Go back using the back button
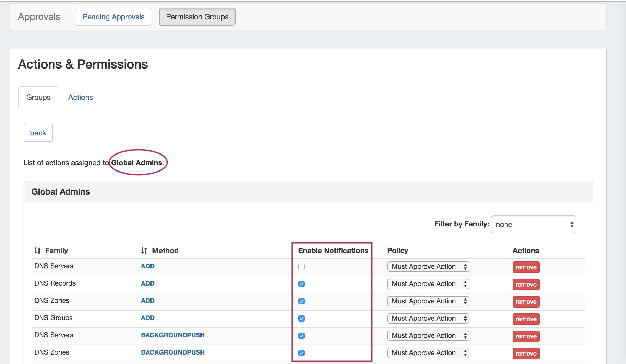Screen dimensions: 626x364 click(x=38, y=133)
